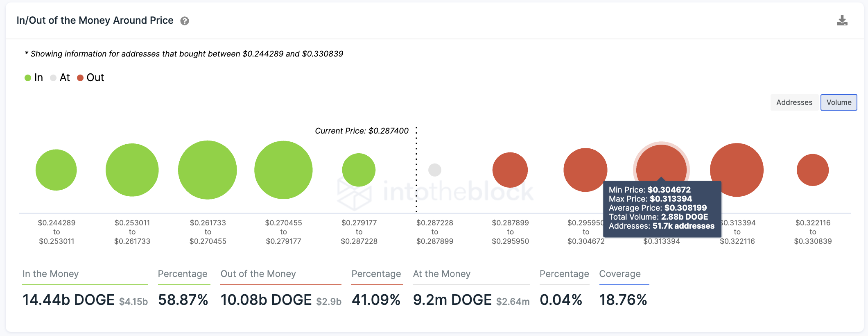Viewport: 868px width, 336px height.
Task: Click the axis label $0.322116 to $0.330839
Action: pos(813,232)
